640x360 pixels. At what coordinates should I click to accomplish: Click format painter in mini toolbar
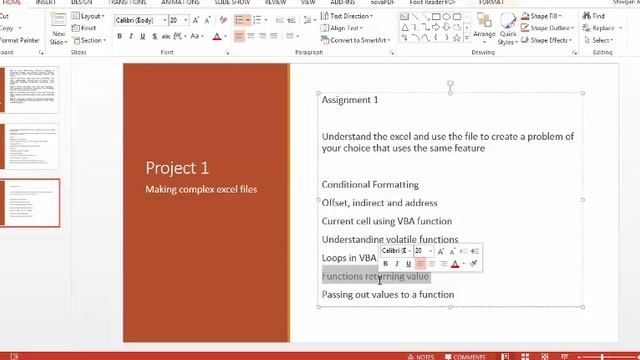point(473,264)
